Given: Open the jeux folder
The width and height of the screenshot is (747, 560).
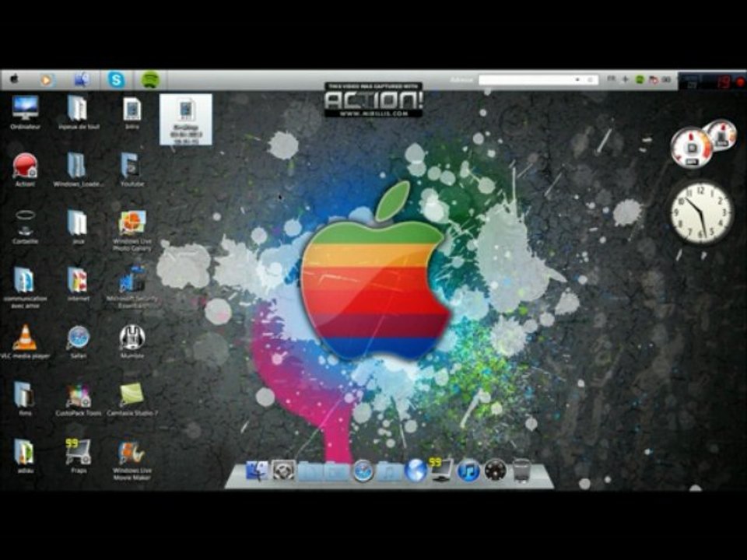Looking at the screenshot, I should (x=78, y=226).
